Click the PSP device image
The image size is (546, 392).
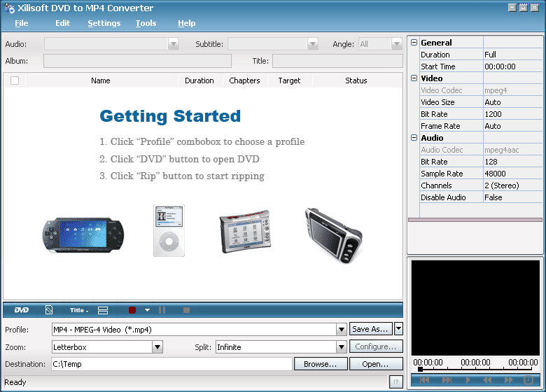click(x=83, y=235)
